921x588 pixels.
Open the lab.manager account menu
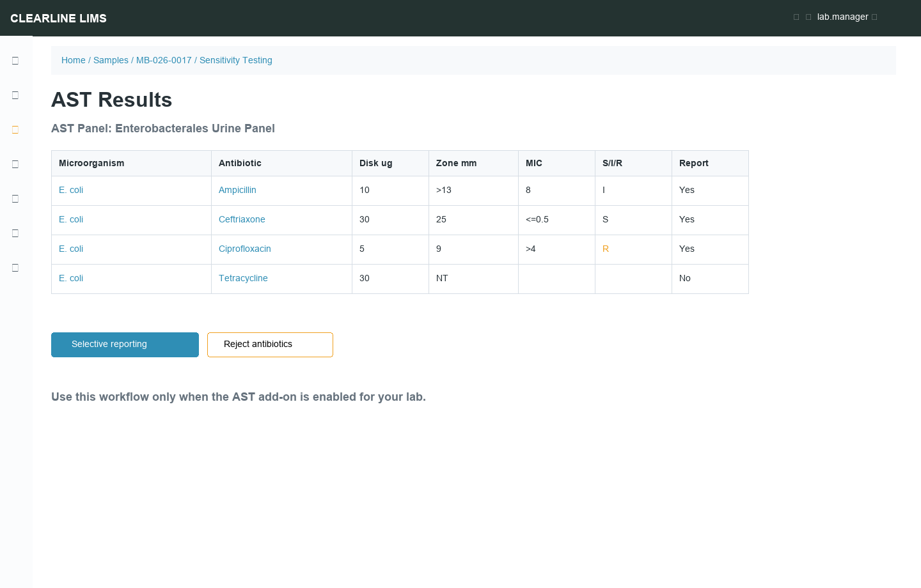[842, 17]
